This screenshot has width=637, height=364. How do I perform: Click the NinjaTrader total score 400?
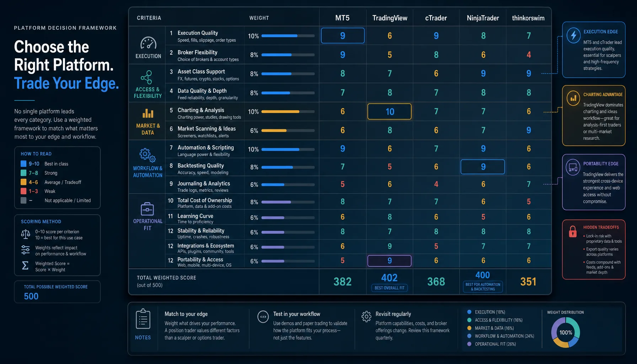(483, 275)
